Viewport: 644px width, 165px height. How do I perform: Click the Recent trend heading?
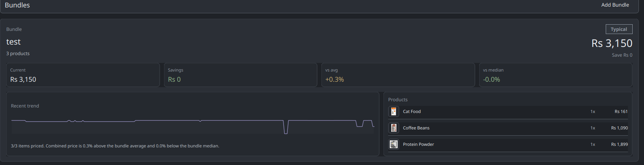[x=25, y=106]
